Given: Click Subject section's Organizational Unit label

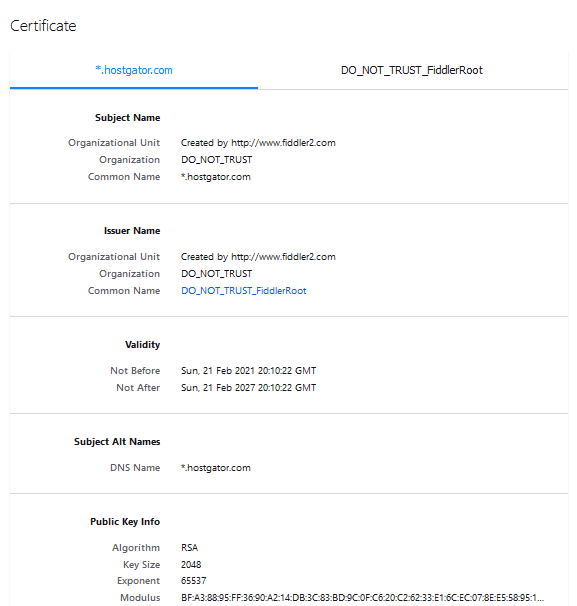Looking at the screenshot, I should [x=114, y=143].
